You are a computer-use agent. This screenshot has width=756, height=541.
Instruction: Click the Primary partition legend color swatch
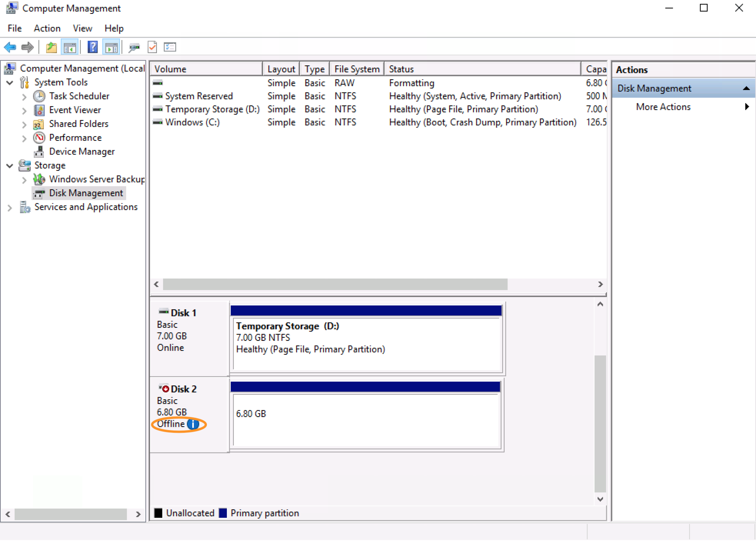tap(223, 513)
